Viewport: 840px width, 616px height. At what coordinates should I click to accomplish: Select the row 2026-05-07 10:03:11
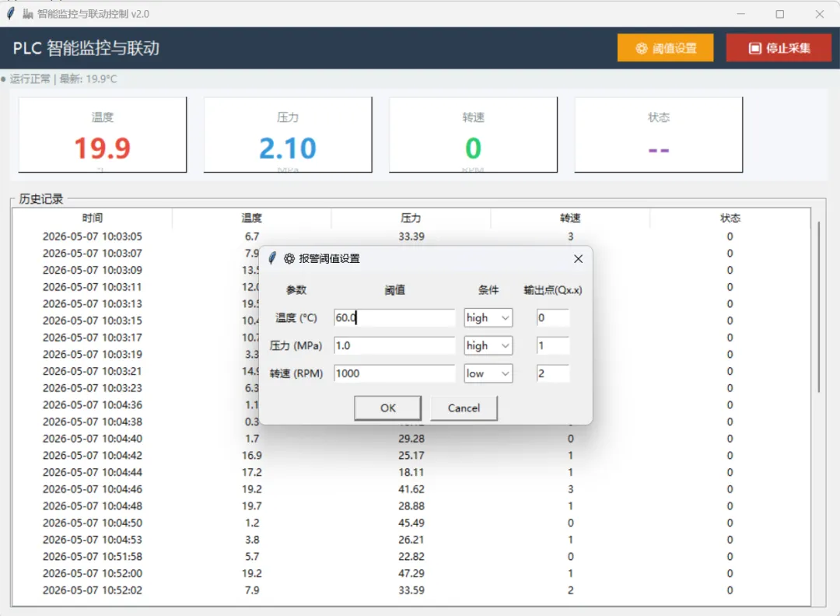411,287
